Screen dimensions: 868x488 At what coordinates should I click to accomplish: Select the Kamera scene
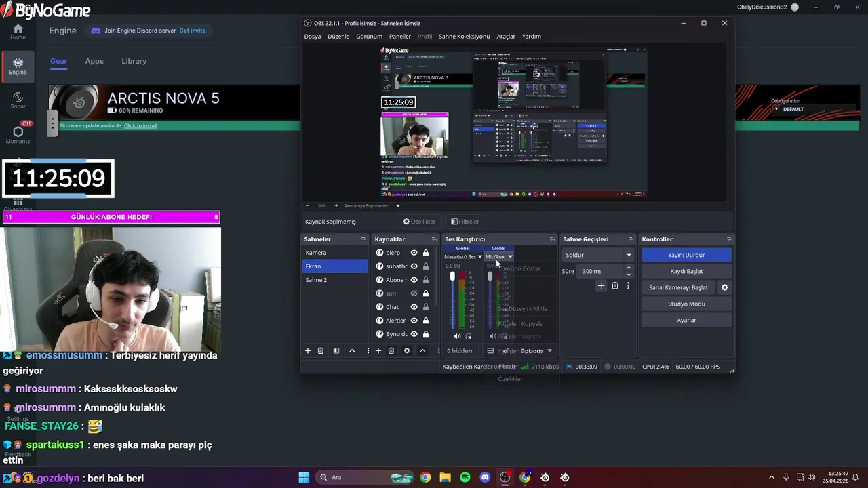coord(335,253)
